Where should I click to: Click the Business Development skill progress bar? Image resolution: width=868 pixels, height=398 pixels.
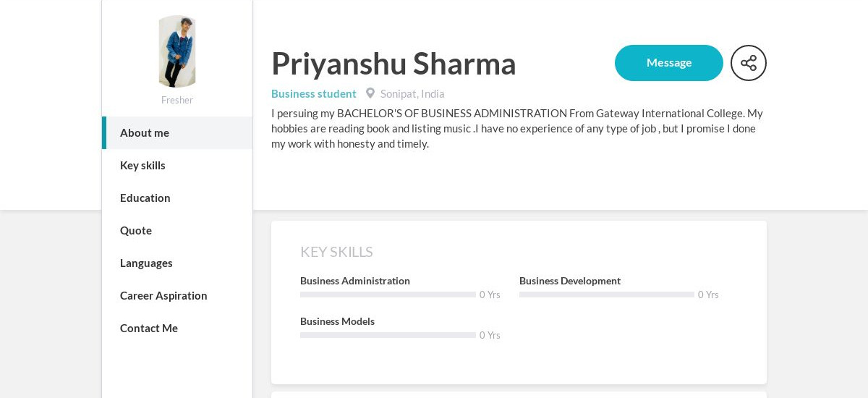point(607,295)
